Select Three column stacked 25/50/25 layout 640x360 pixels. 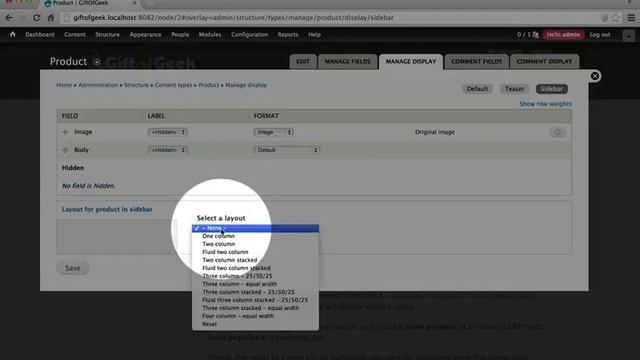point(256,292)
